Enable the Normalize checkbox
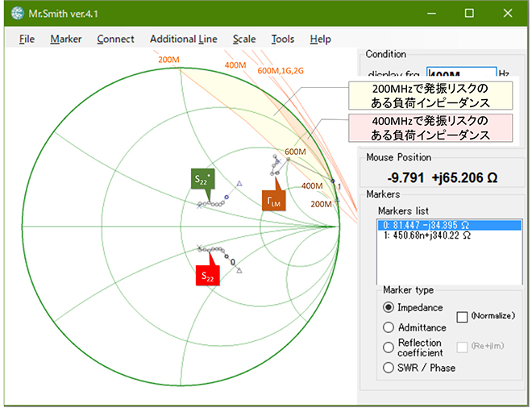This screenshot has width=532, height=408. (462, 317)
